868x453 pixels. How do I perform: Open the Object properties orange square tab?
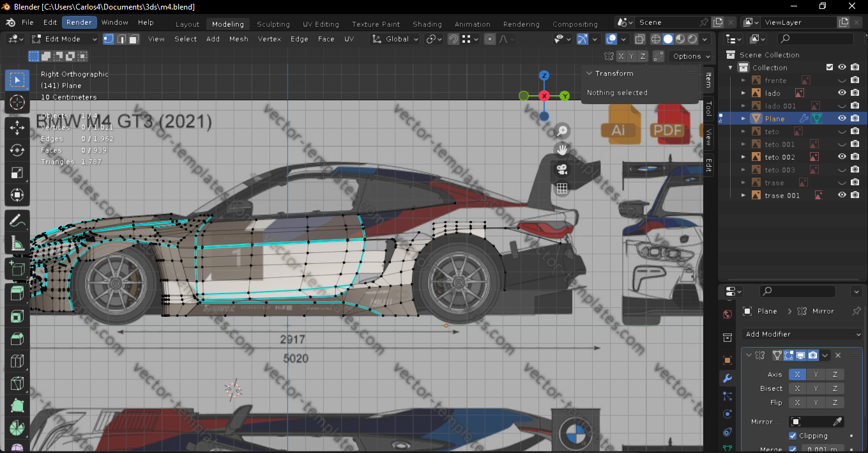click(x=727, y=360)
